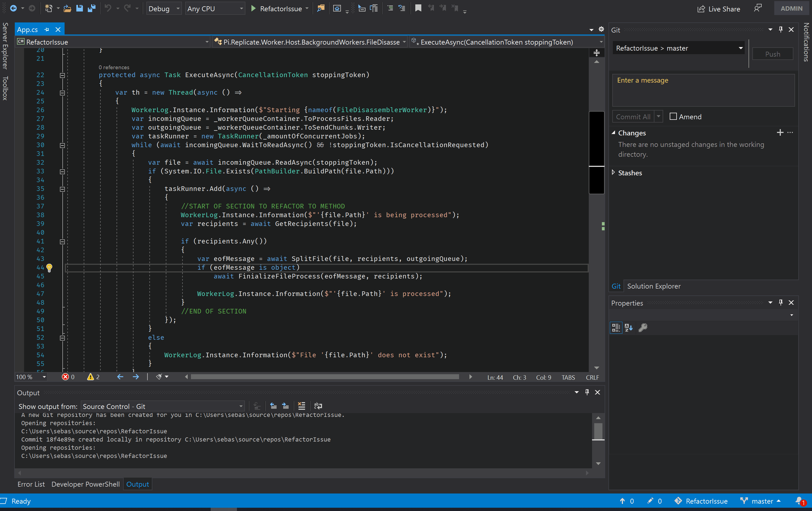Image resolution: width=812 pixels, height=511 pixels.
Task: Open a file with the folder icon
Action: (x=67, y=8)
